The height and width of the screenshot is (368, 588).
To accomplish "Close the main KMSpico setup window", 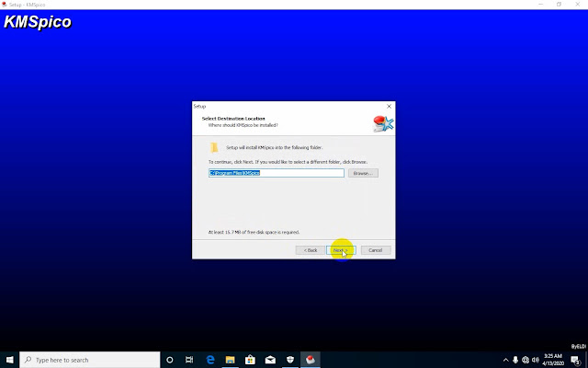I will (x=578, y=4).
